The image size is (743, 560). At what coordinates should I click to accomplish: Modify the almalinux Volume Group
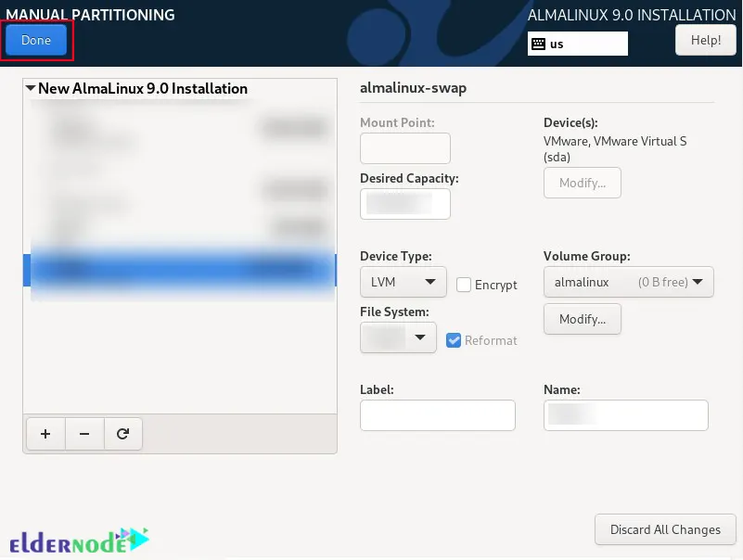(x=583, y=319)
